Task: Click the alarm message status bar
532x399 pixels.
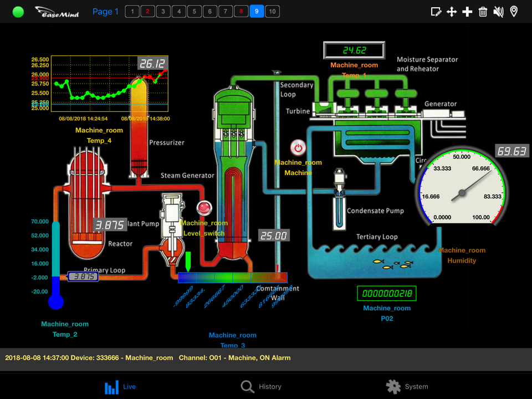Action: [x=266, y=358]
